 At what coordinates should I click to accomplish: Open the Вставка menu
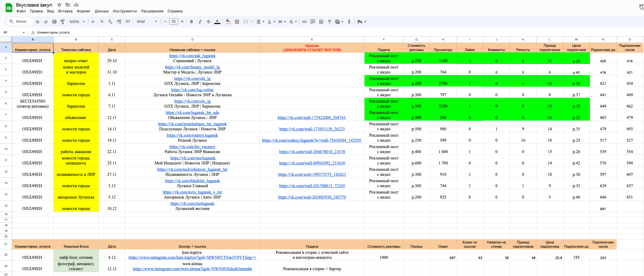[65, 11]
